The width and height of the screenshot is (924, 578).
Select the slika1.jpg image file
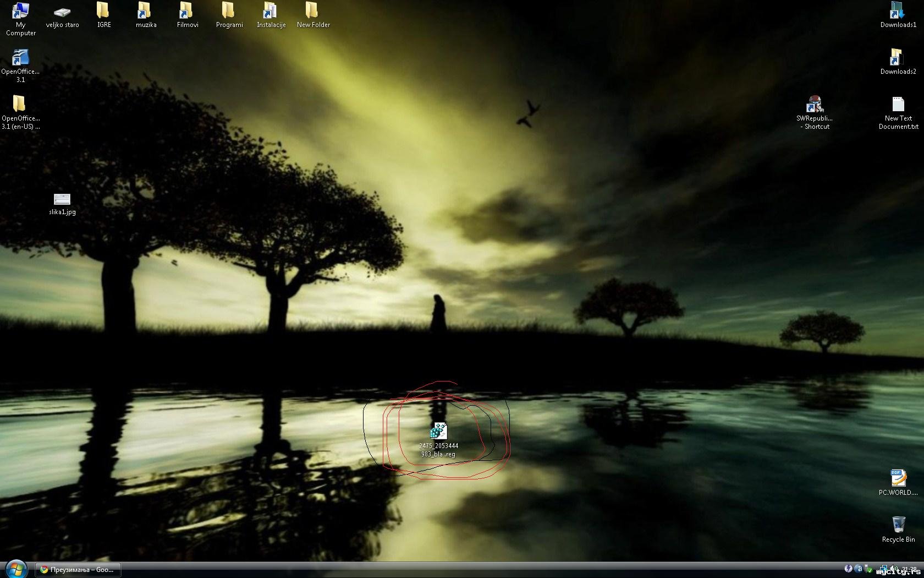click(62, 204)
